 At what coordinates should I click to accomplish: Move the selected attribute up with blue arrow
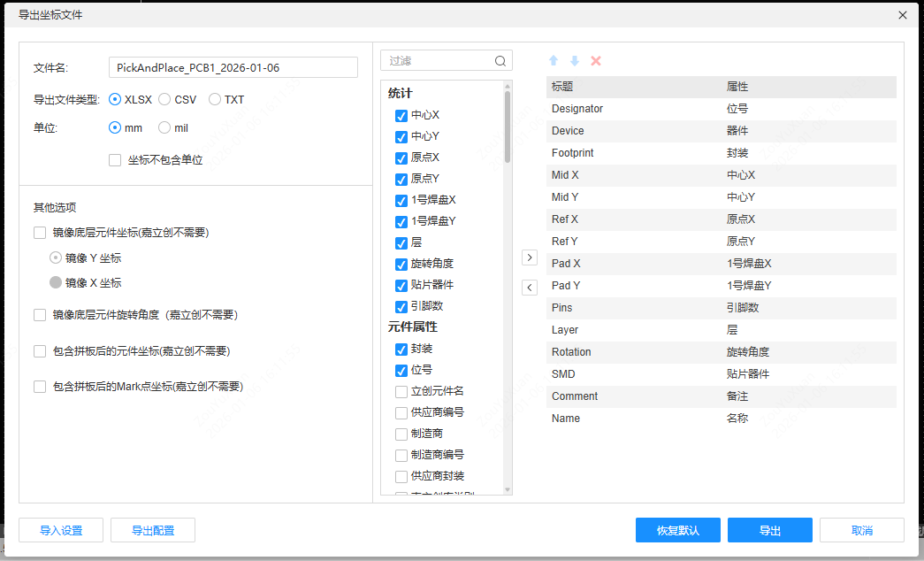click(554, 60)
